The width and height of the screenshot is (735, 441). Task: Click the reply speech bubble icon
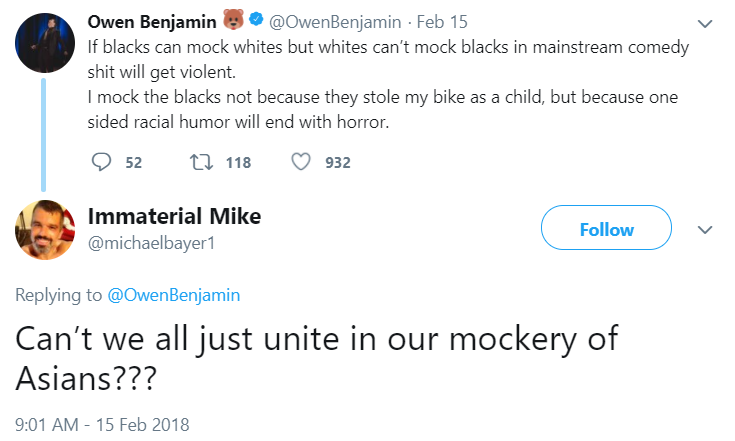pos(101,162)
